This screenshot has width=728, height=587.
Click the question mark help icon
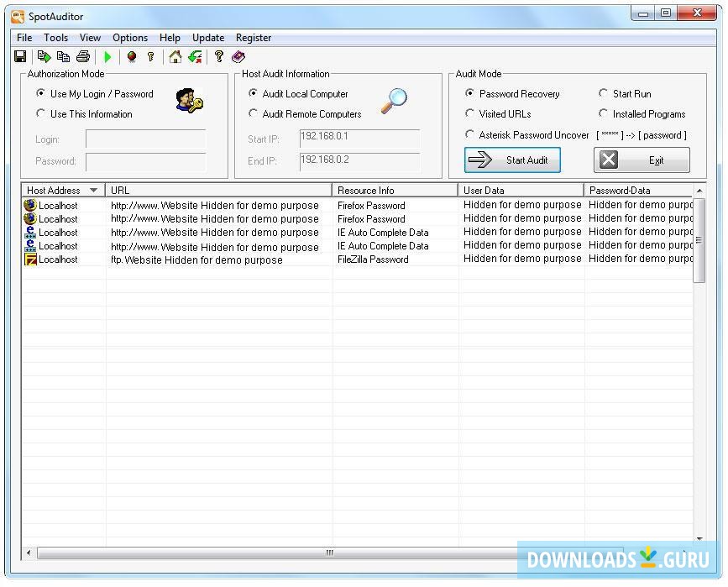pyautogui.click(x=218, y=57)
